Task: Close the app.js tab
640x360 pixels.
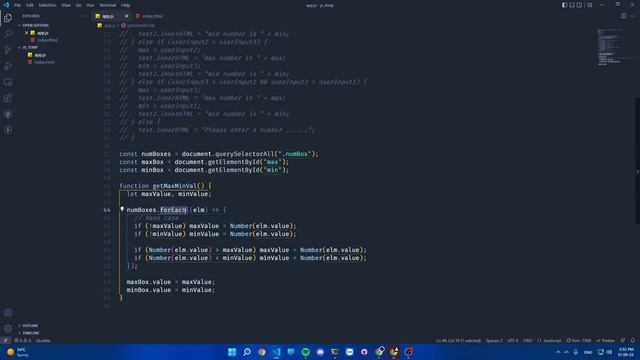Action: [127, 16]
